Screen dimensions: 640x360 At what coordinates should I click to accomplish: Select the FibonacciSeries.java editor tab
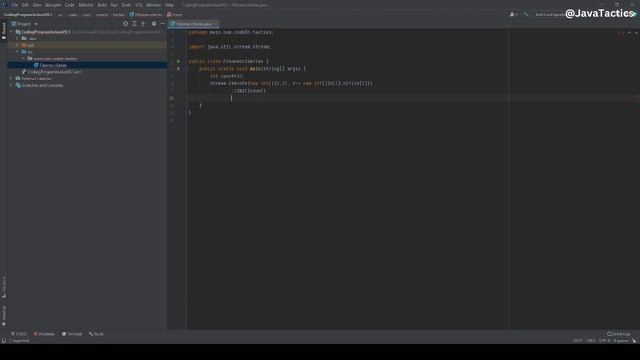(194, 24)
